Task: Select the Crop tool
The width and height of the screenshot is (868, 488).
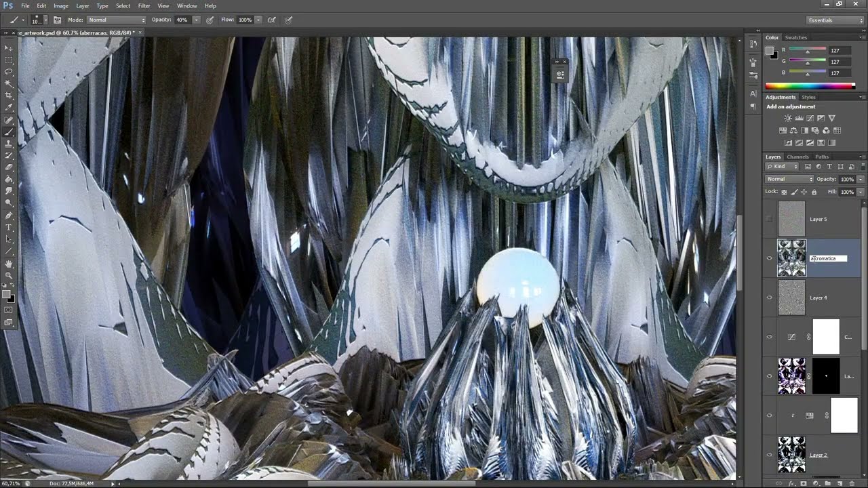Action: [x=9, y=96]
